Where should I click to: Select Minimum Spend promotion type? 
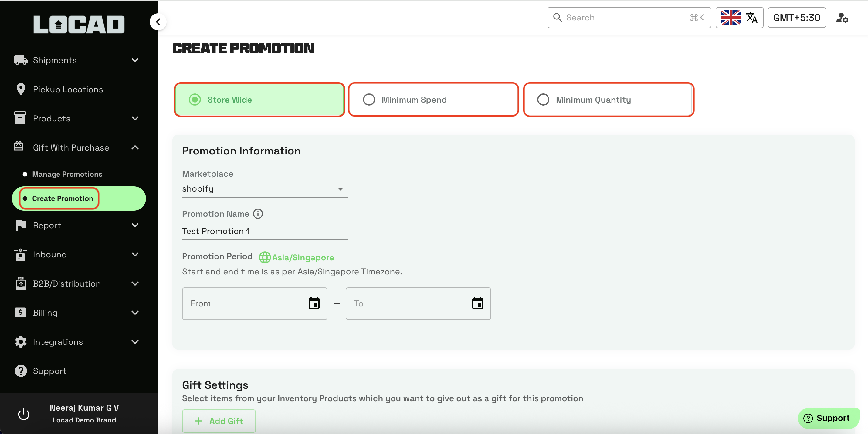point(369,100)
